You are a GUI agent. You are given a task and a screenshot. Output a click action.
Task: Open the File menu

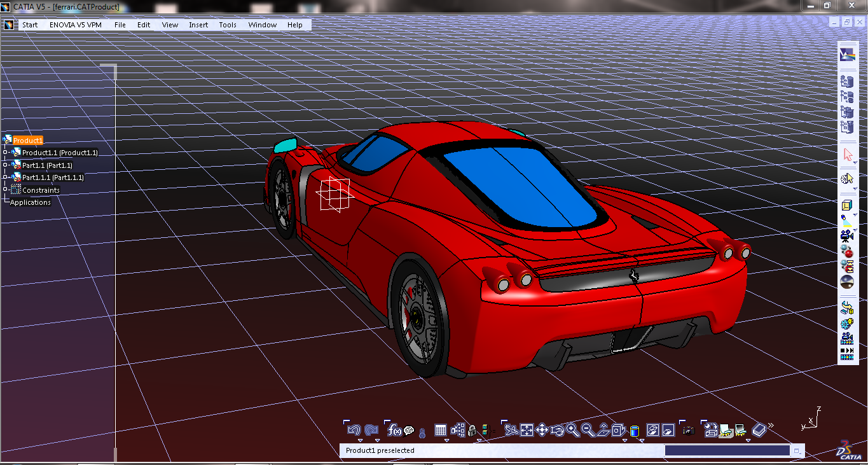point(120,25)
